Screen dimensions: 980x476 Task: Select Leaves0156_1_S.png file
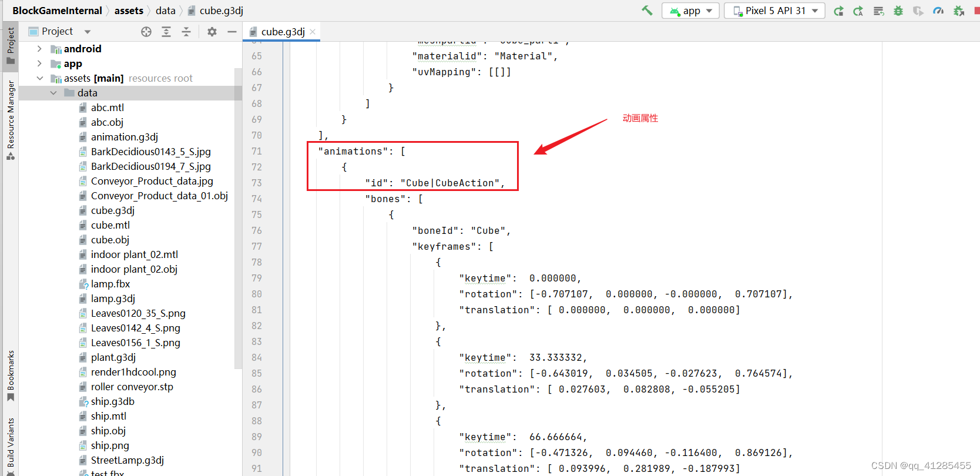click(136, 343)
